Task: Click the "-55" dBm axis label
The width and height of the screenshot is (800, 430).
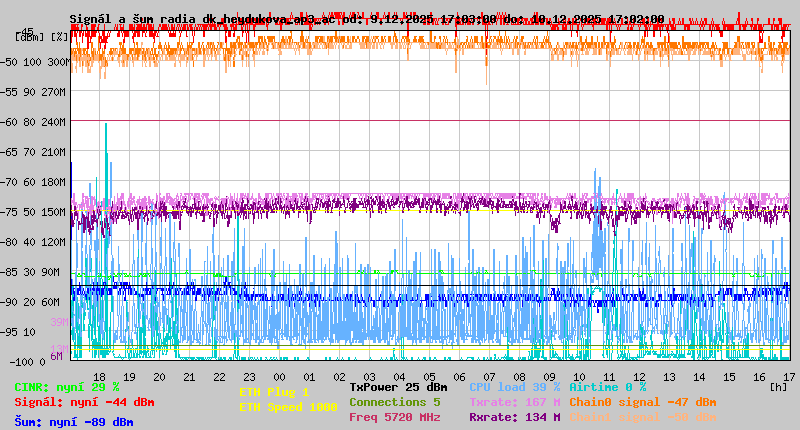Action: [x=9, y=92]
